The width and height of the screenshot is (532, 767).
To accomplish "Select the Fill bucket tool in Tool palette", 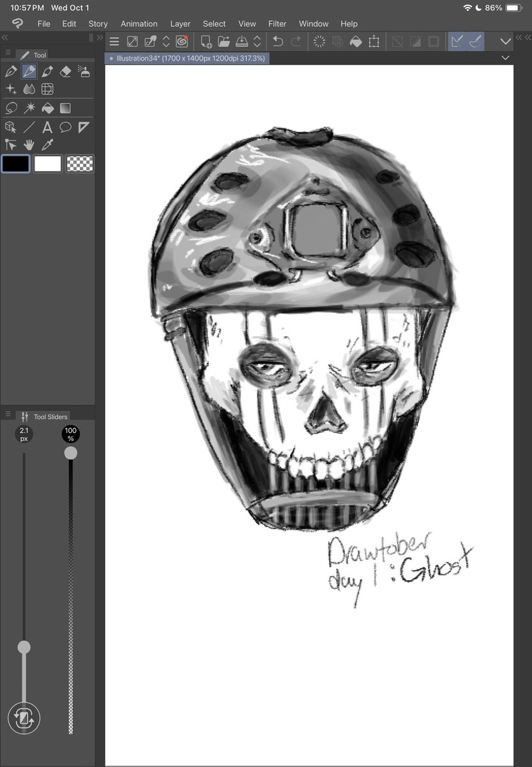I will click(x=47, y=108).
